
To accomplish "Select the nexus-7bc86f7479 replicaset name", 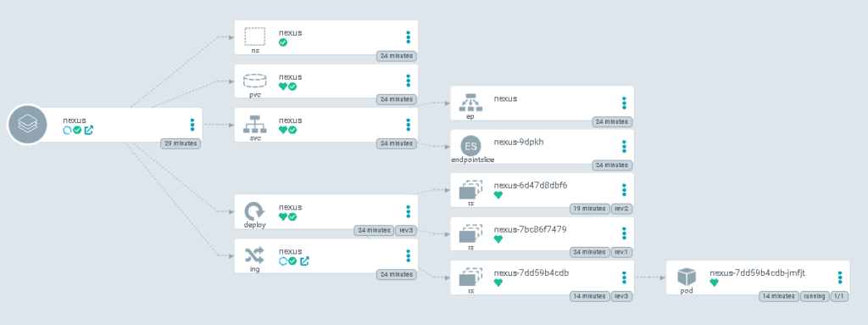I will [530, 229].
